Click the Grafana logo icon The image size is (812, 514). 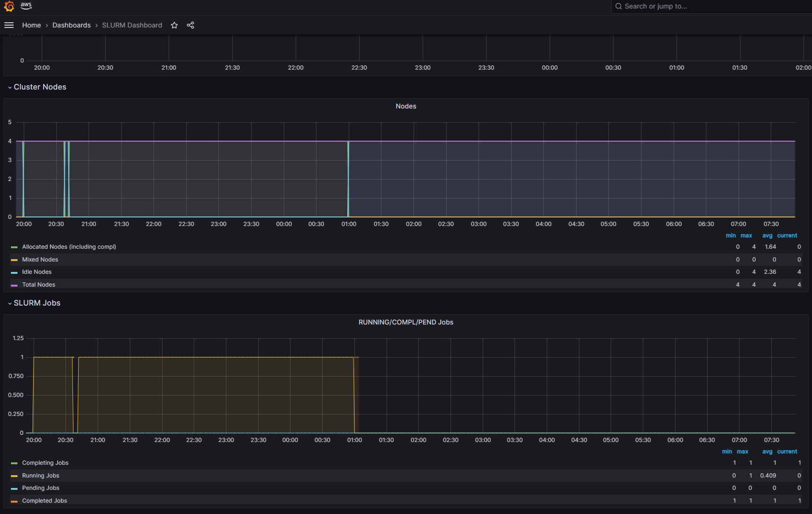tap(9, 6)
